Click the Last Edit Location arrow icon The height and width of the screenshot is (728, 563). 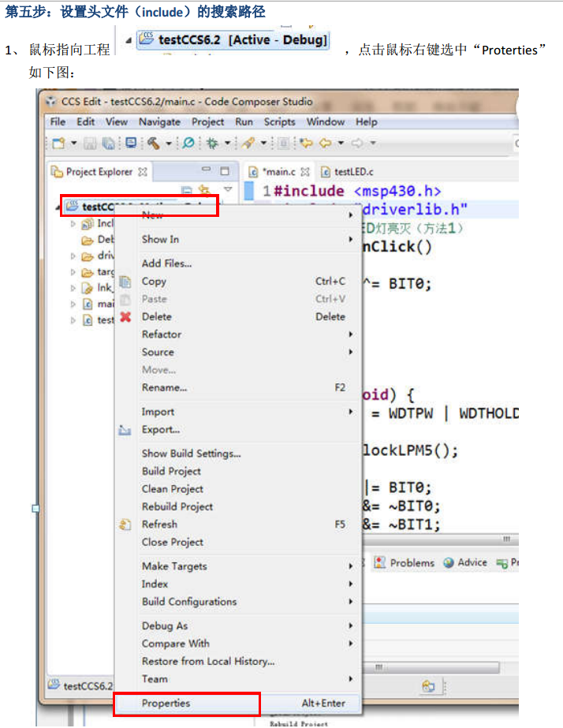click(306, 143)
